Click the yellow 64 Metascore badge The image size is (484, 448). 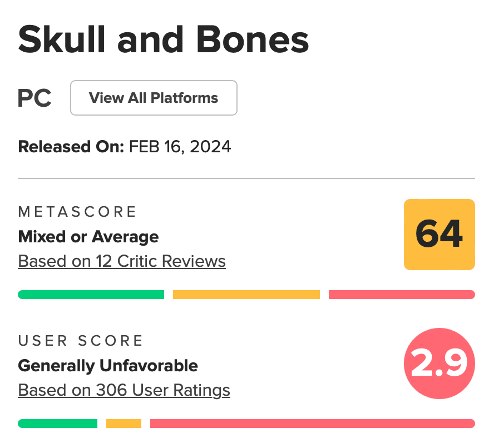(439, 234)
